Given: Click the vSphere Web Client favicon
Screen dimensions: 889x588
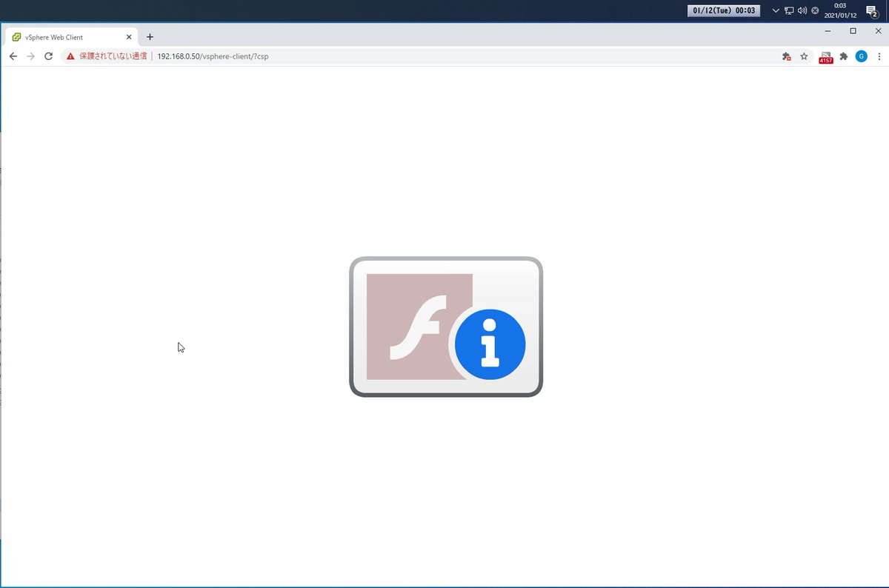Looking at the screenshot, I should [16, 36].
